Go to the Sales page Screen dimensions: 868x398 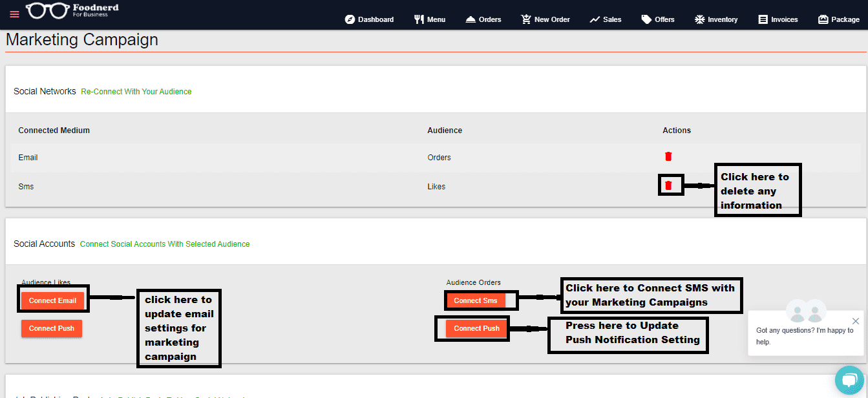[605, 19]
